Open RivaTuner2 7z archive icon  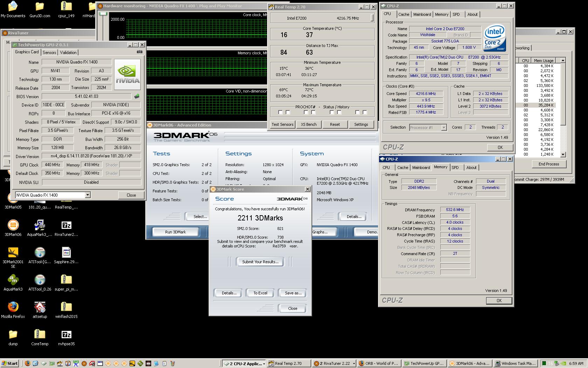pyautogui.click(x=66, y=228)
